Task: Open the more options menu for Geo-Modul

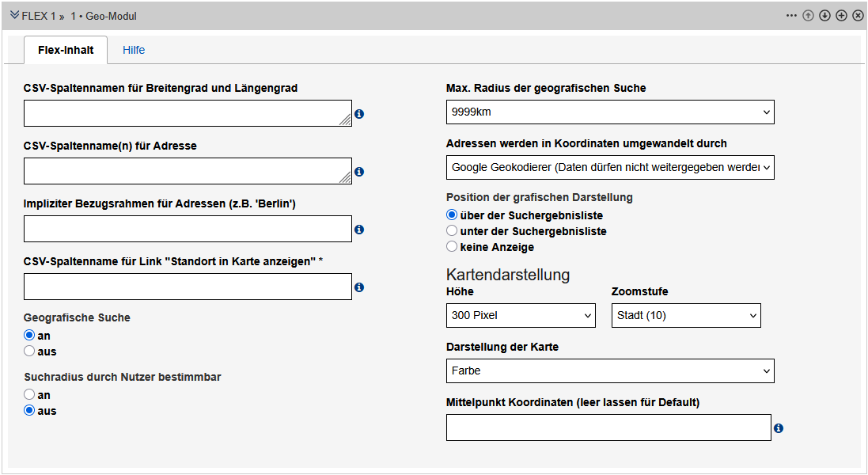Action: pyautogui.click(x=791, y=15)
